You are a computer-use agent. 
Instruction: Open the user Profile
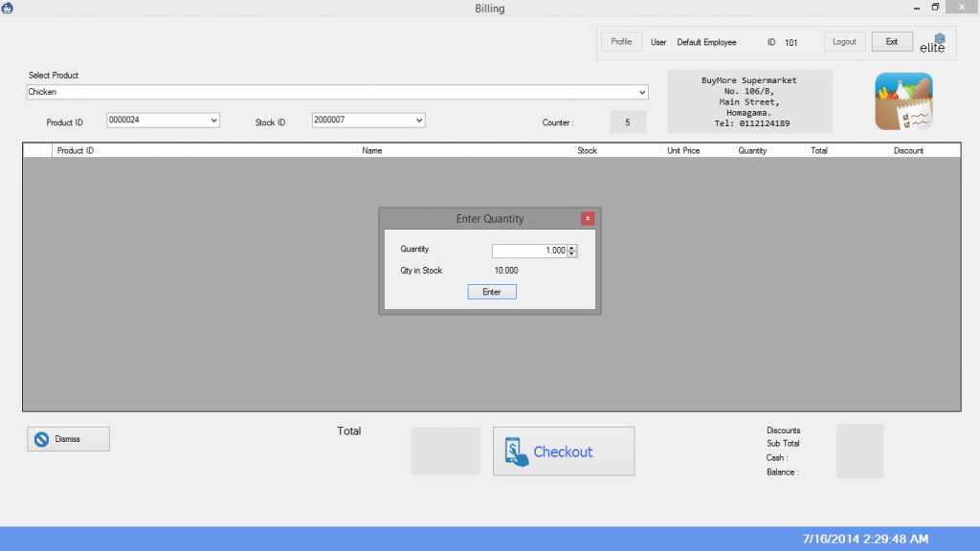point(621,42)
